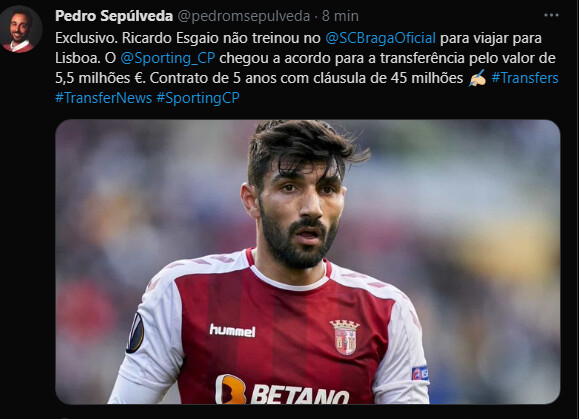Click the Europa League sleeve badge

[x=135, y=333]
